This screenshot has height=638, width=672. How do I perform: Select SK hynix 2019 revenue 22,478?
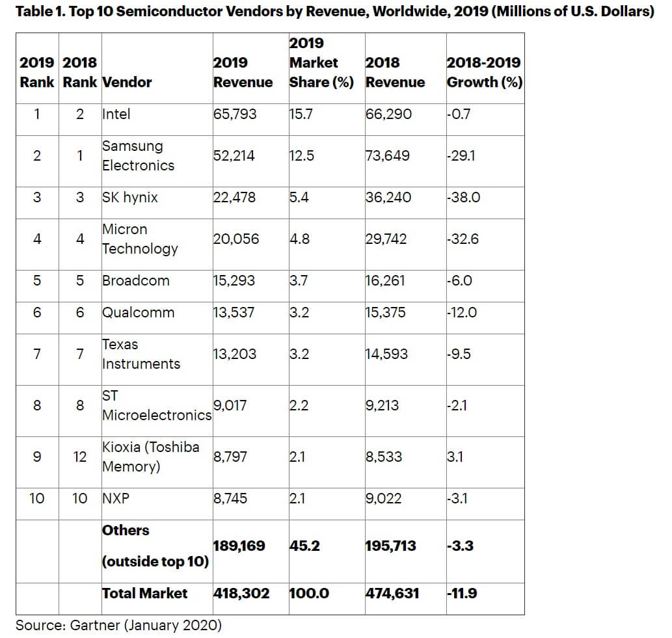(x=234, y=197)
